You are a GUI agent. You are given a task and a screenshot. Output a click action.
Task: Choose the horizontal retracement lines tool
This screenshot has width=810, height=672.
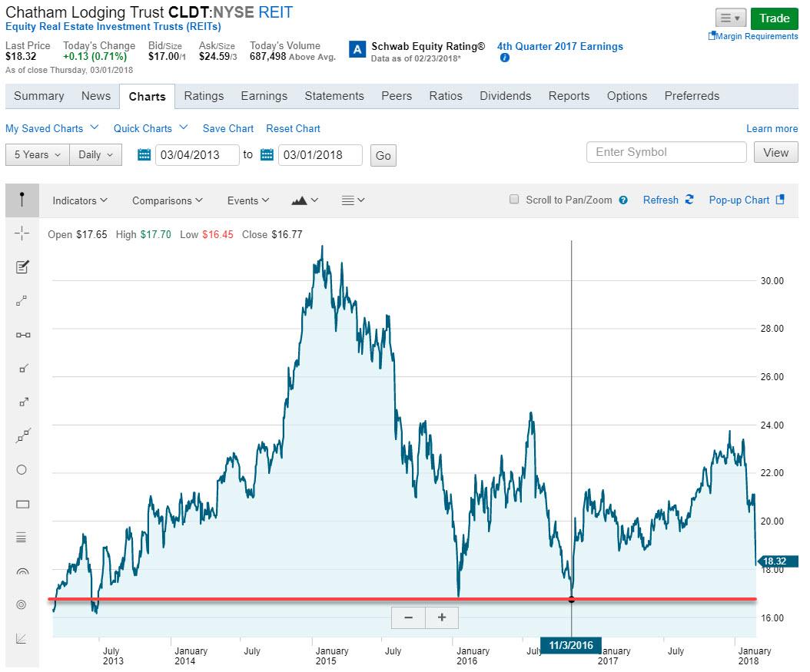[x=22, y=538]
